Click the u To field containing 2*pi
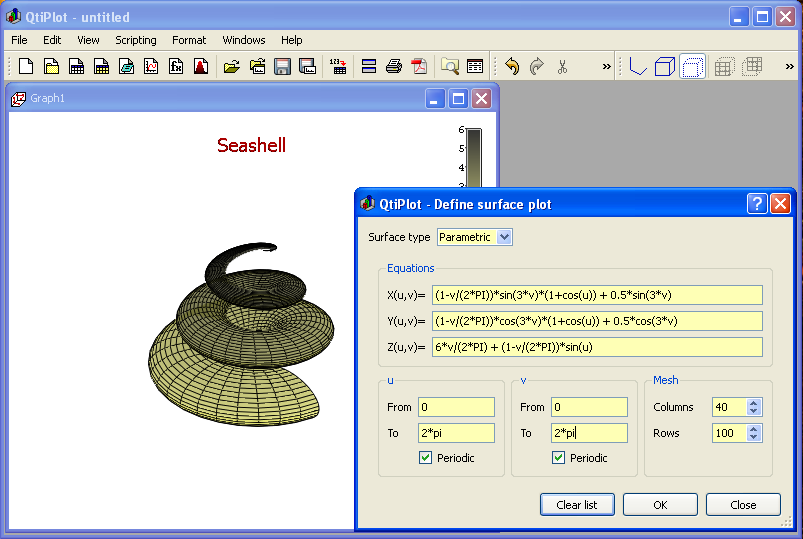The width and height of the screenshot is (803, 539). (x=456, y=433)
